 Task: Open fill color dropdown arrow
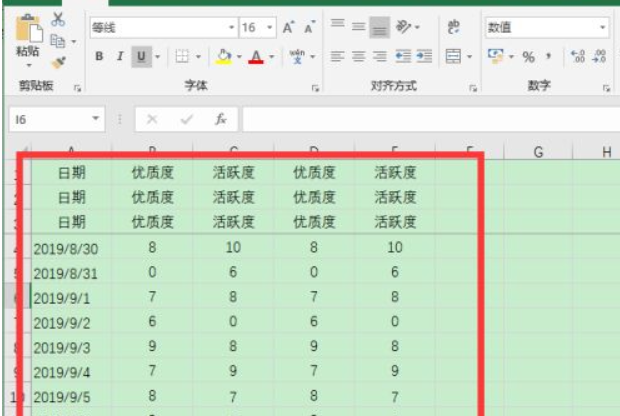(x=239, y=57)
